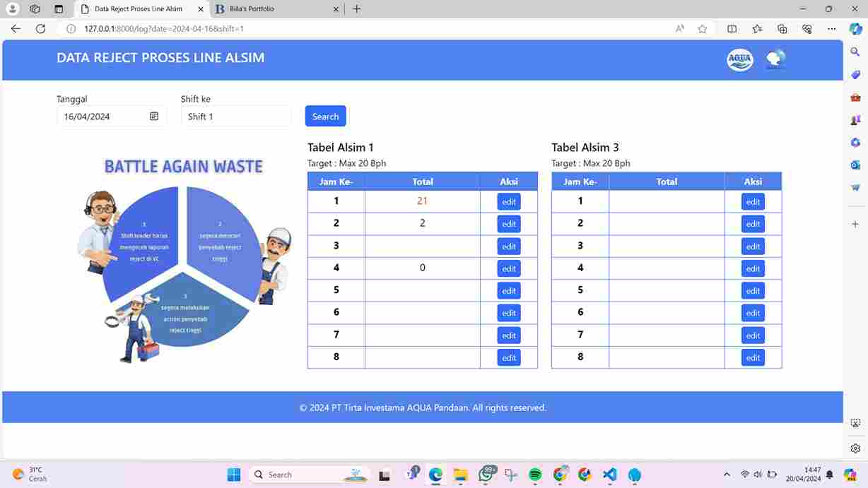This screenshot has width=868, height=488.
Task: Click the browser address bar
Action: (x=353, y=29)
